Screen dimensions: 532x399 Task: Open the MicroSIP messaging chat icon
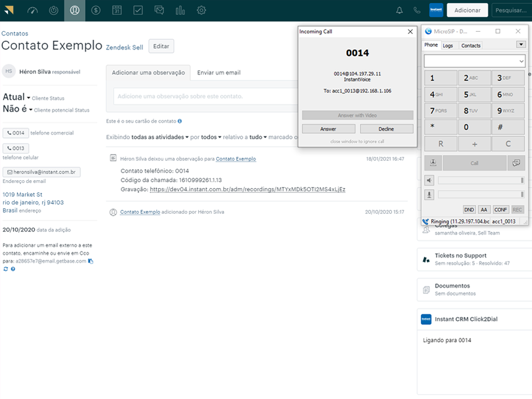click(516, 163)
